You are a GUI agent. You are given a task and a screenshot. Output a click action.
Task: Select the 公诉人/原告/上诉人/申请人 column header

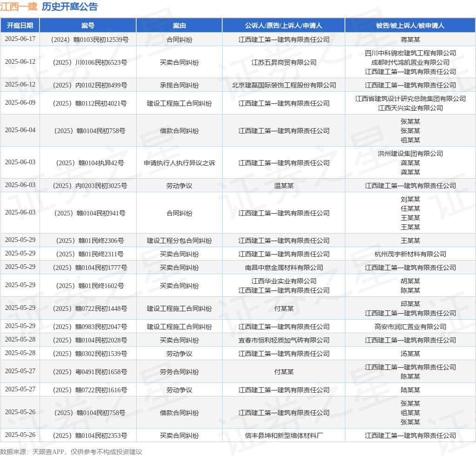[284, 26]
